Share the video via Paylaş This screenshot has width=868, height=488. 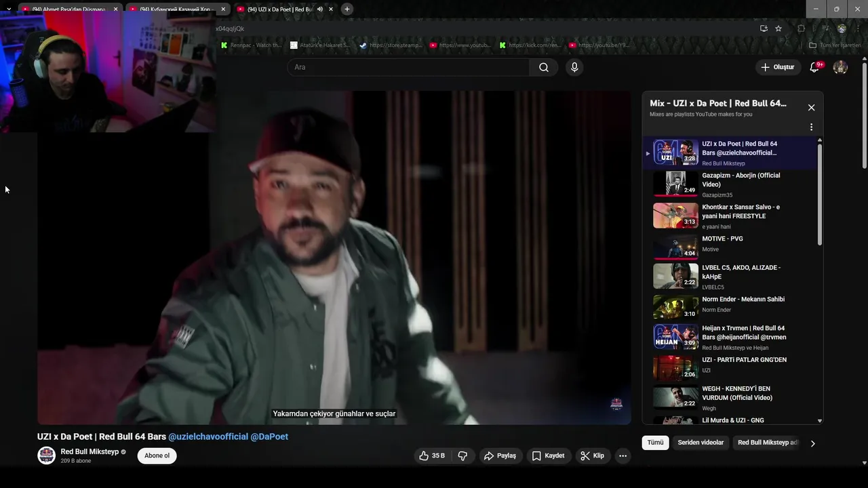tap(500, 455)
